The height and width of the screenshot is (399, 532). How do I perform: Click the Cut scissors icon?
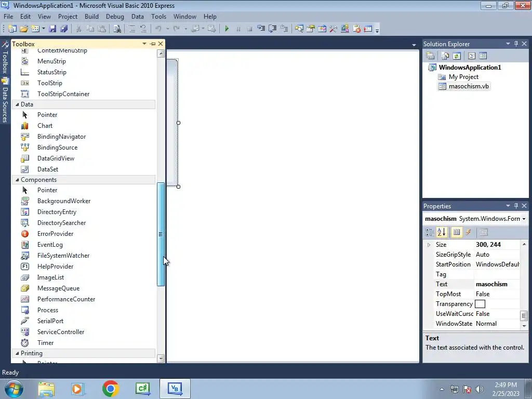click(x=79, y=29)
